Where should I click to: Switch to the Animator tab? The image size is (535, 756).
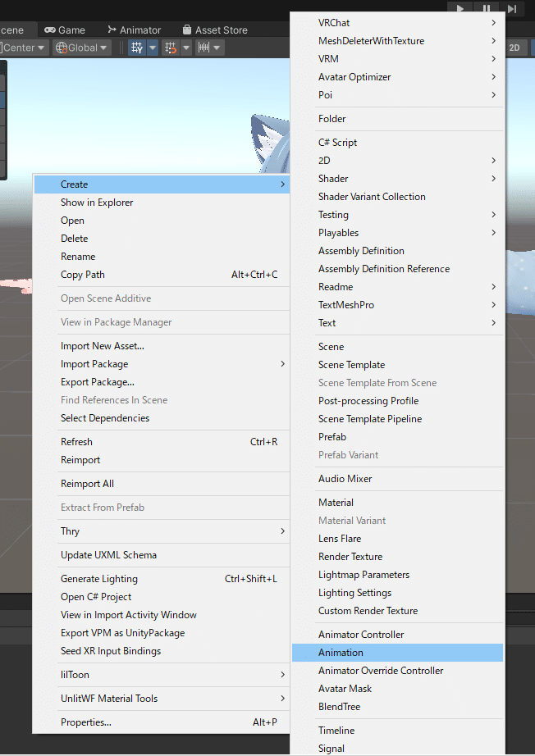[x=134, y=30]
